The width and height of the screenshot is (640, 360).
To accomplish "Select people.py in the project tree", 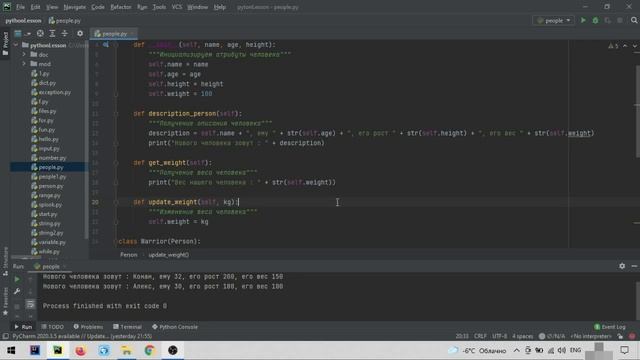I will [x=51, y=167].
